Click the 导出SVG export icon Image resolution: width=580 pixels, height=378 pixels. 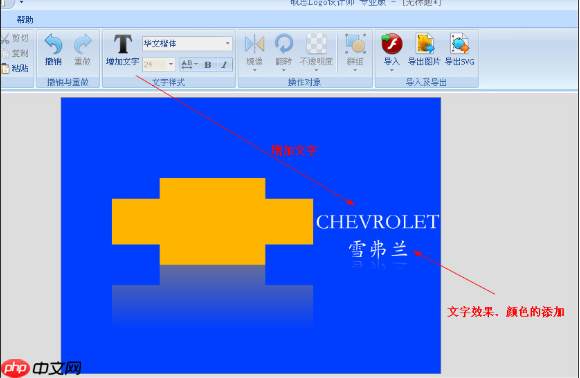pos(459,44)
